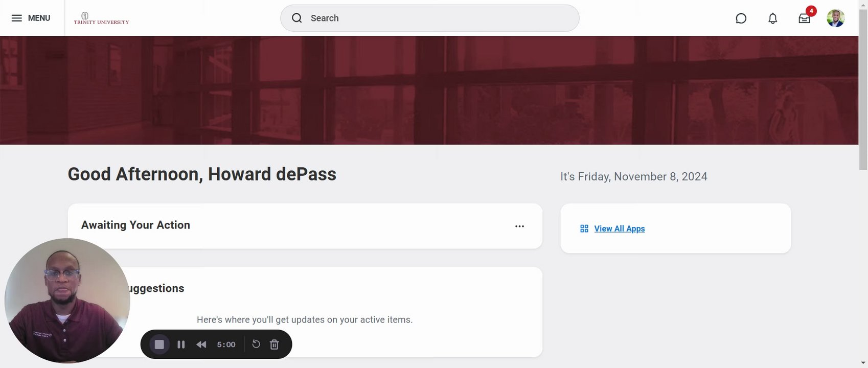Delete the recording with trash icon

(275, 344)
